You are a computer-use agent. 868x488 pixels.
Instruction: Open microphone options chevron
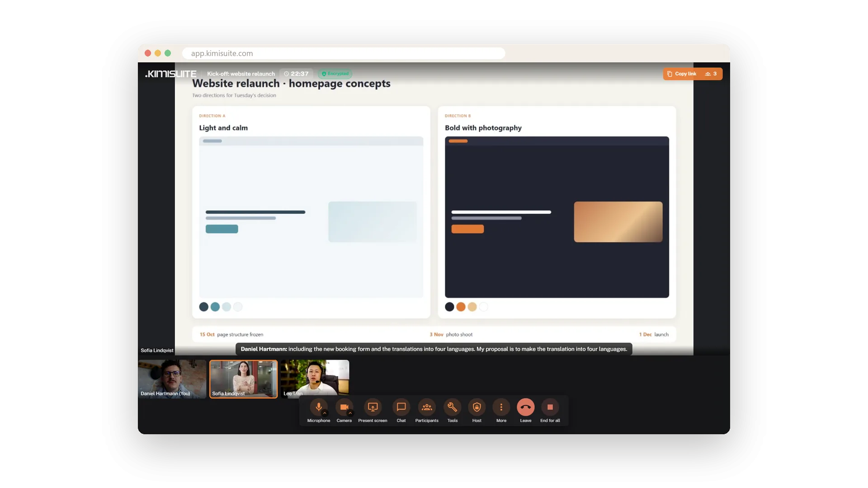(325, 413)
